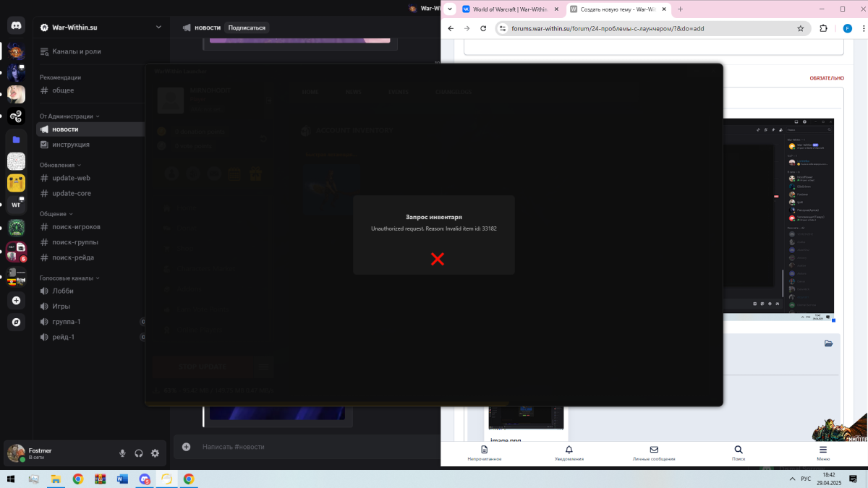The image size is (868, 488).
Task: Open Word from the Windows taskbar
Action: point(122,479)
